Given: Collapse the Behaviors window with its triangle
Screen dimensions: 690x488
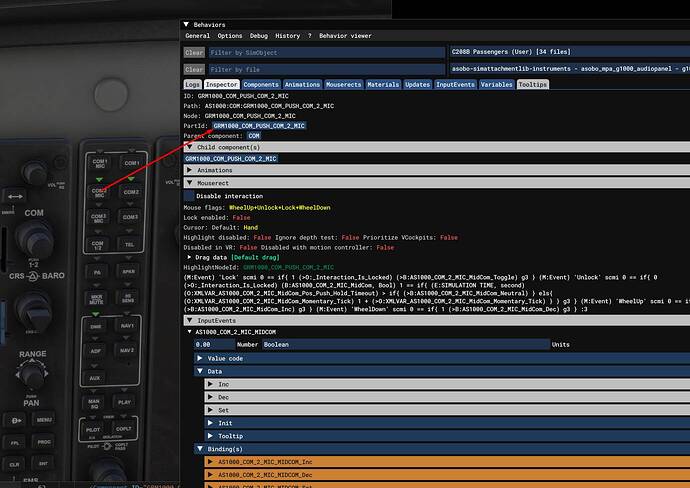Looking at the screenshot, I should (x=187, y=22).
